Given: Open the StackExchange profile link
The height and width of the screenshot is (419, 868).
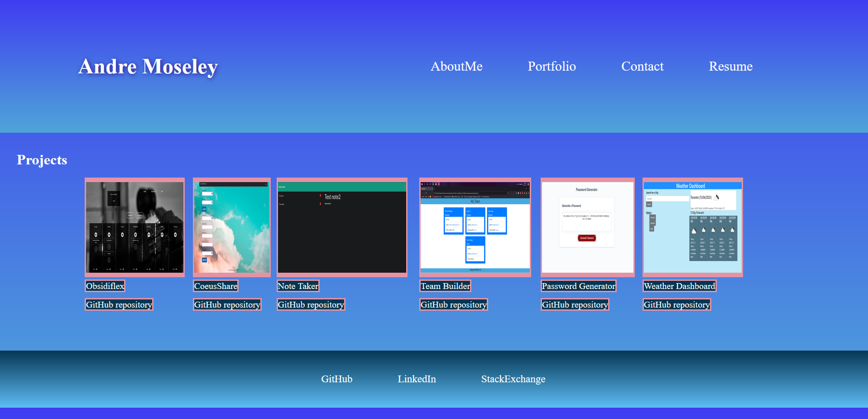Looking at the screenshot, I should pyautogui.click(x=513, y=379).
